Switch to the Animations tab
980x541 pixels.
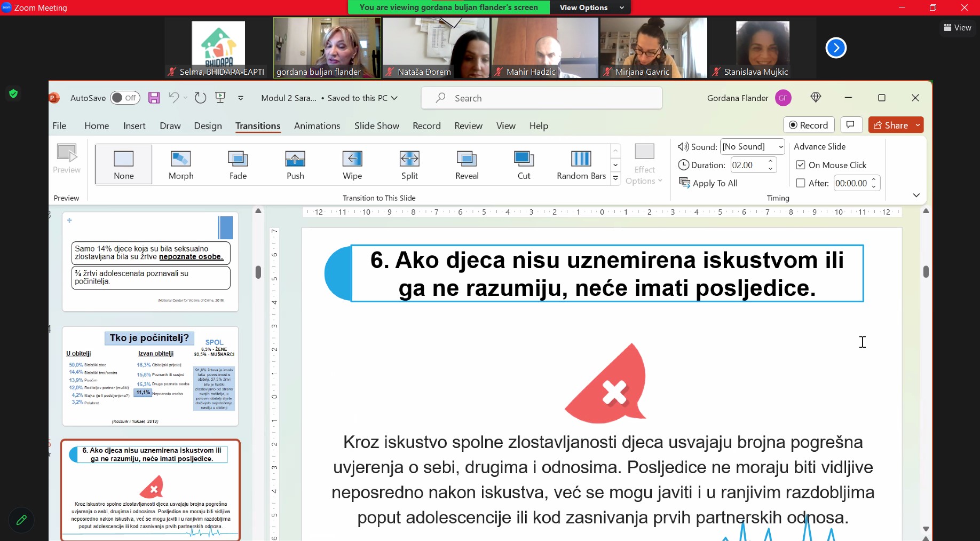click(x=317, y=126)
